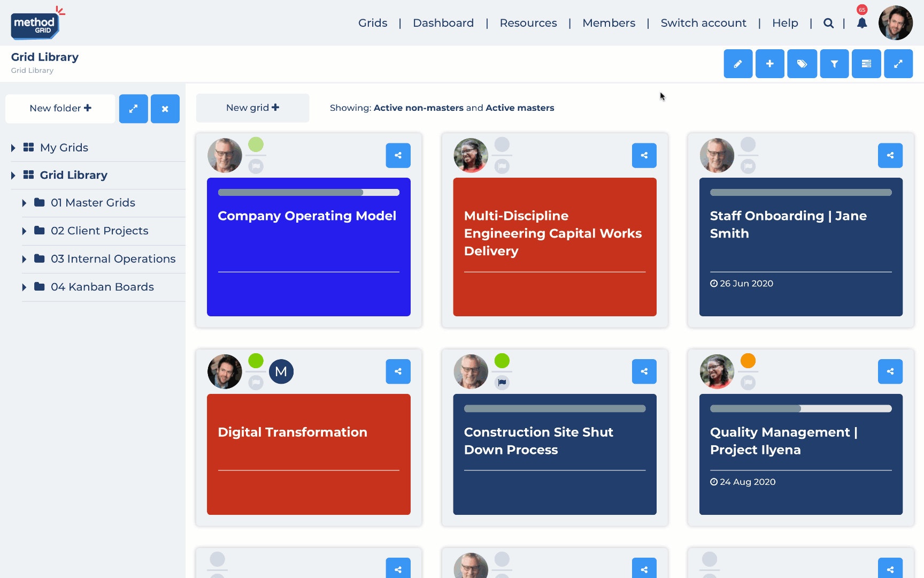Open the Grids menu

pyautogui.click(x=373, y=23)
